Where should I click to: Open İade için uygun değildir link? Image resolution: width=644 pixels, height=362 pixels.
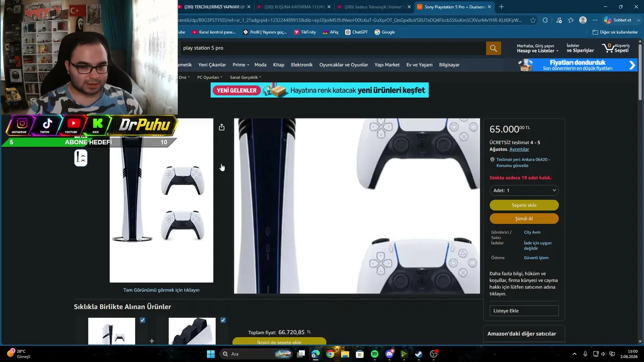538,245
